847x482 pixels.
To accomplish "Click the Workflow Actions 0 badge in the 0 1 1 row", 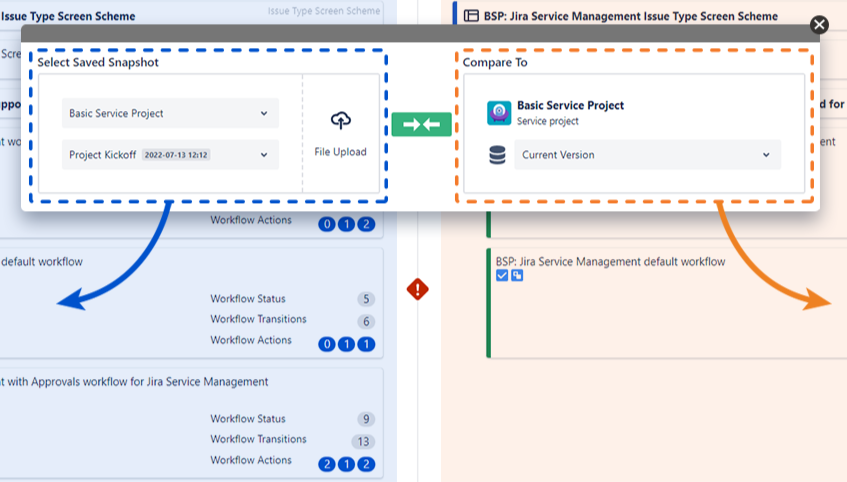I will (327, 344).
